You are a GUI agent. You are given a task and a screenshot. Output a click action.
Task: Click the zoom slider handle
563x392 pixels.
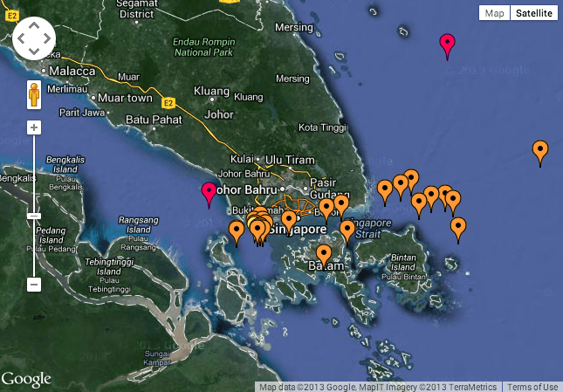(34, 216)
